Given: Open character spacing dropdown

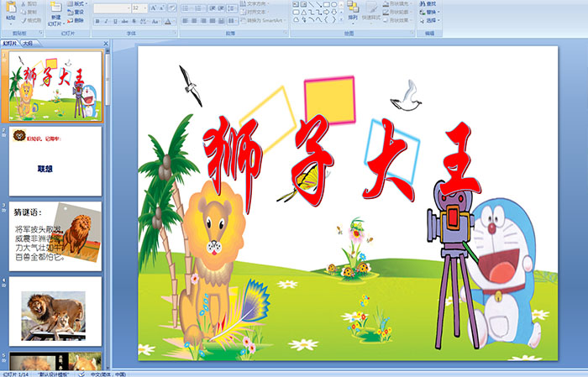Looking at the screenshot, I should tap(144, 21).
